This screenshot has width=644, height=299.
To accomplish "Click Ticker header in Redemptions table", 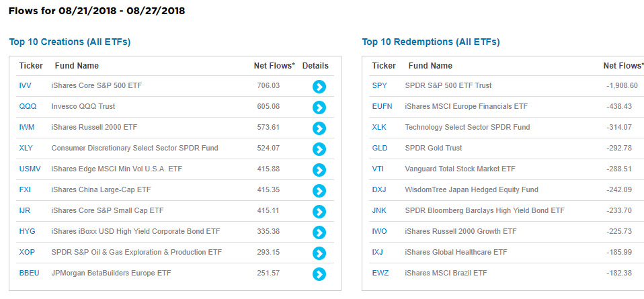I will 384,66.
